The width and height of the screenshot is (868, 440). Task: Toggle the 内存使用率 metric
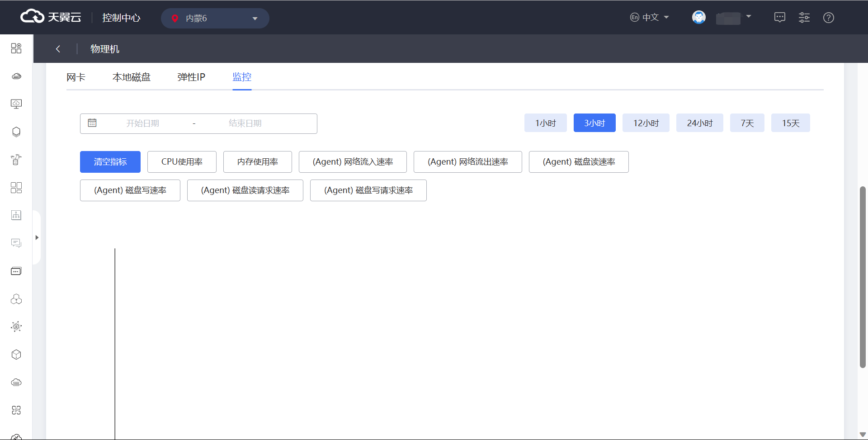coord(257,162)
